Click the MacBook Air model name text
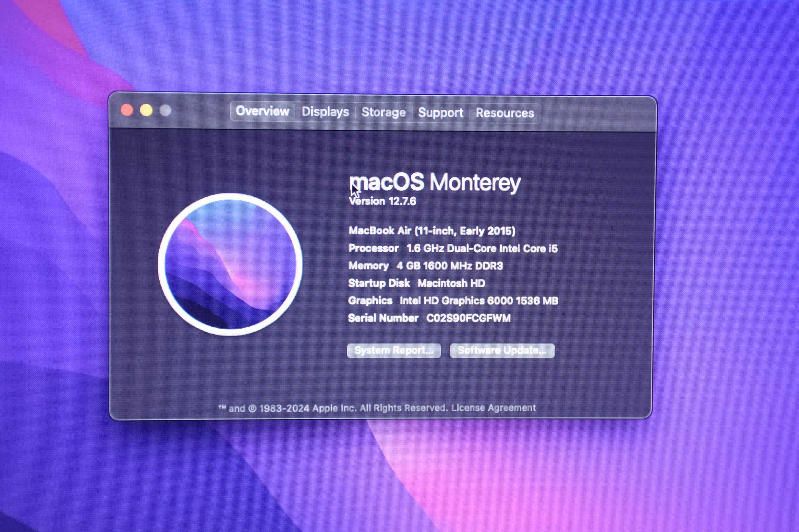Viewport: 799px width, 532px height. tap(432, 231)
